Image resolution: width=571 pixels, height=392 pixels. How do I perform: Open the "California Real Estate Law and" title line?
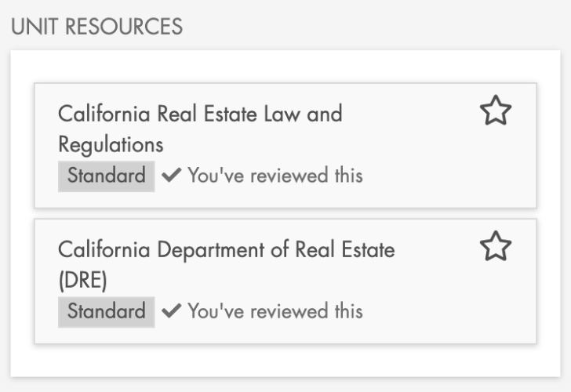tap(200, 114)
